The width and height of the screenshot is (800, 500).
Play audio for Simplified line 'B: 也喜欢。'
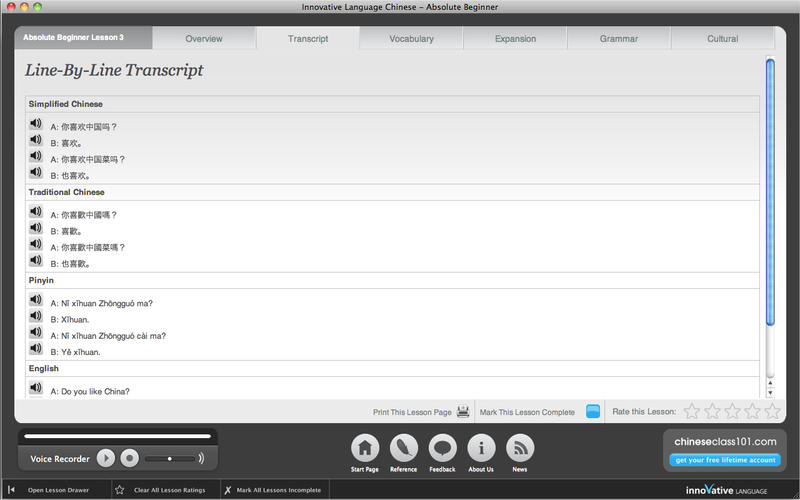(x=36, y=172)
